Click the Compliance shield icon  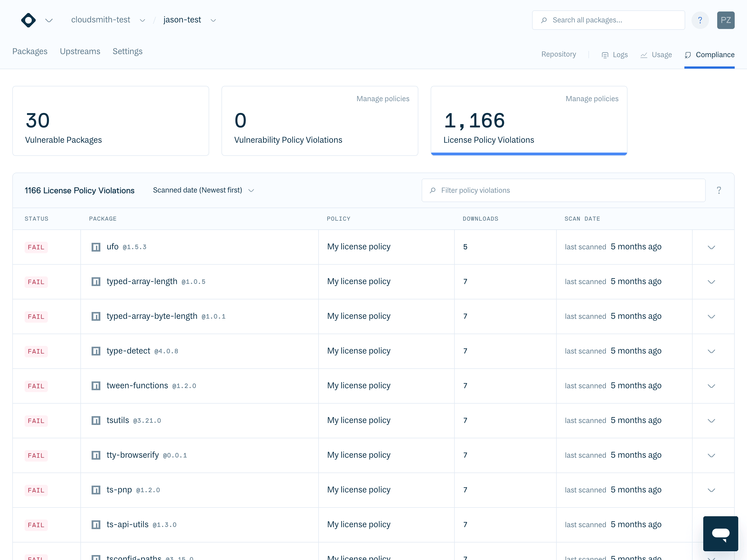(688, 55)
